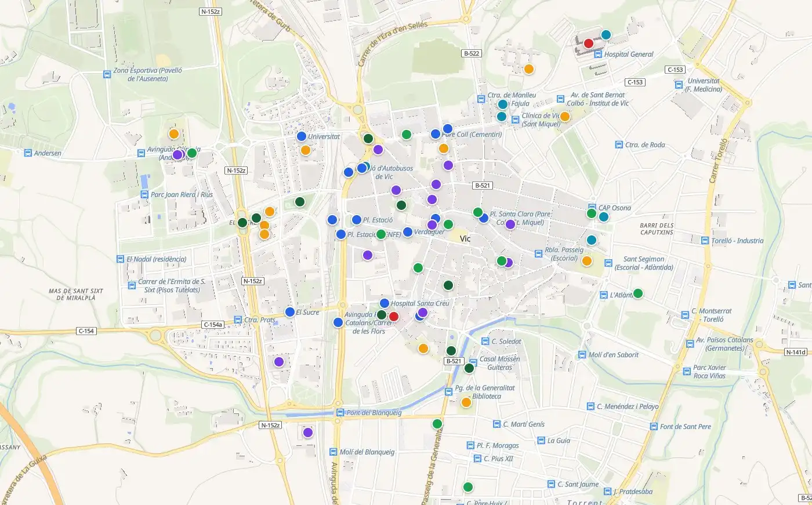
Task: Click the C. Soledat bus stop icon
Action: [485, 341]
